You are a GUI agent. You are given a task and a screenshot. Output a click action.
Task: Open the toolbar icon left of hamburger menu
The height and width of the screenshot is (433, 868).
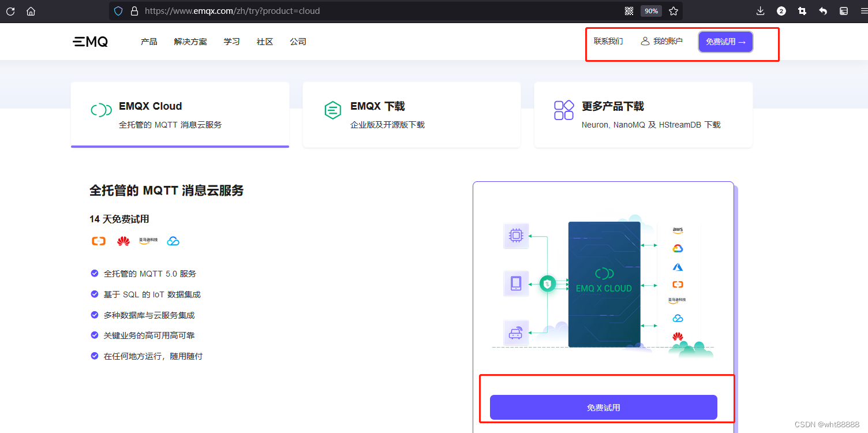(x=843, y=11)
